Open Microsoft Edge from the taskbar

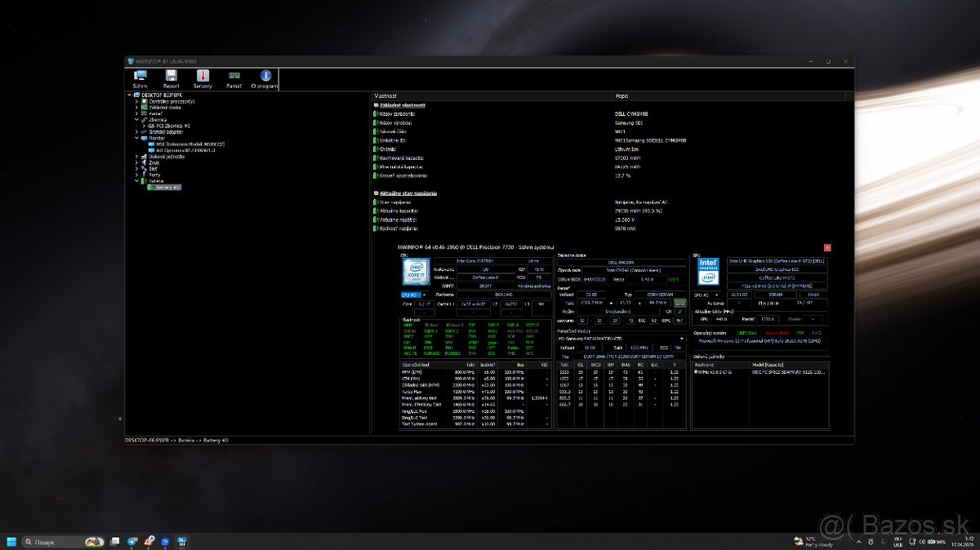(164, 541)
